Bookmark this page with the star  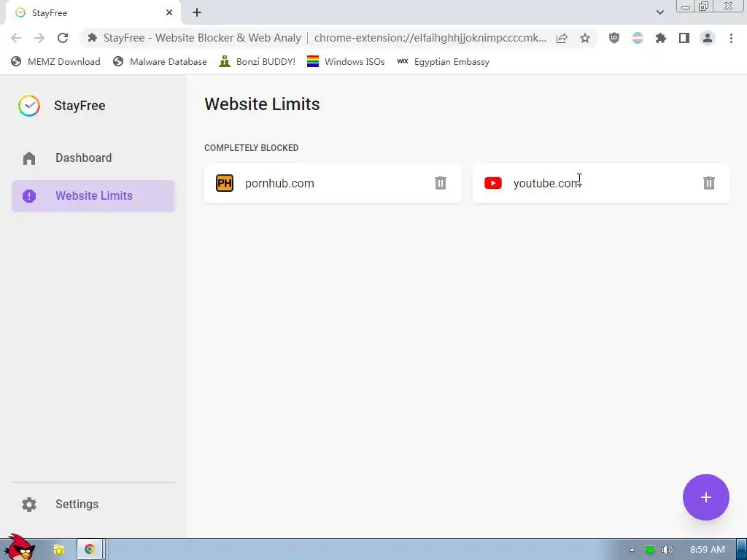point(585,38)
